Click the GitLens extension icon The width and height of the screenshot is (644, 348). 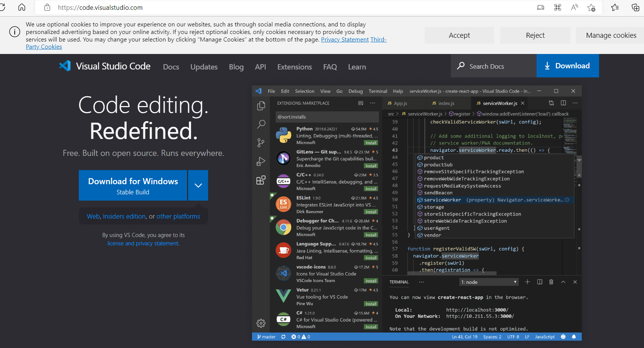click(x=284, y=158)
